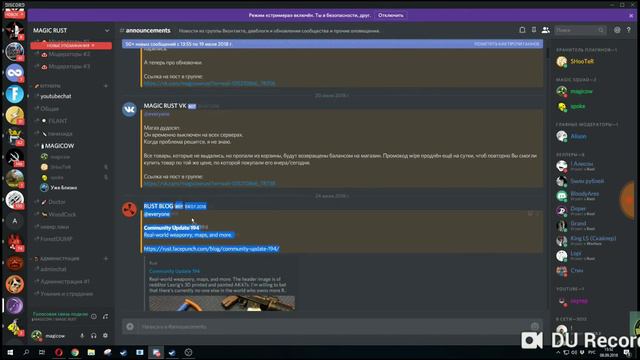This screenshot has width=640, height=360.
Task: Open Windows search from taskbar
Action: point(26,352)
